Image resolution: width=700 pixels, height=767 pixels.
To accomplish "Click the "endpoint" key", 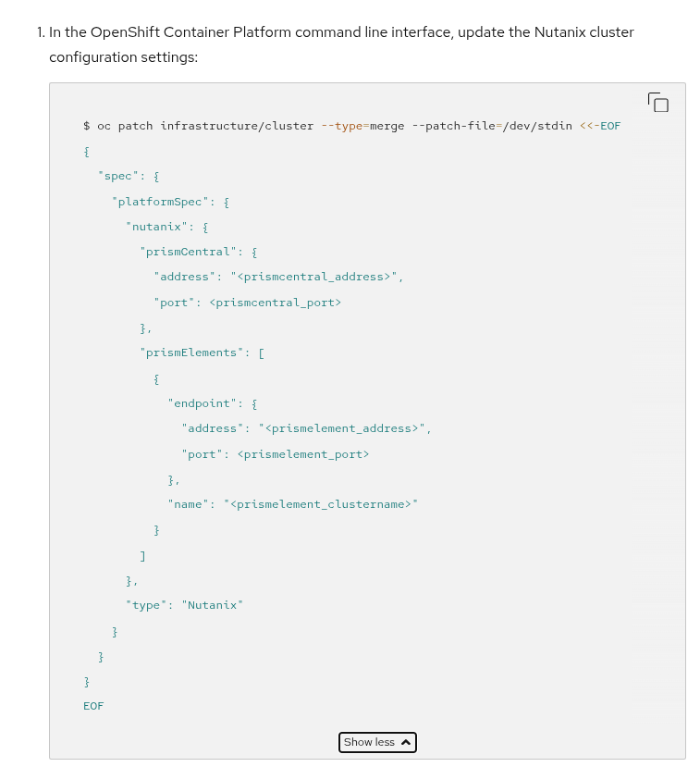I will point(204,403).
